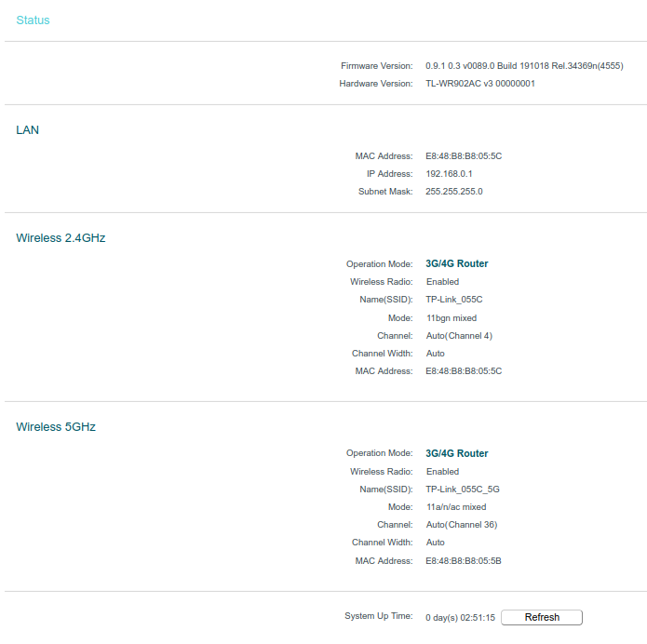Click the LAN MAC address value

[464, 156]
